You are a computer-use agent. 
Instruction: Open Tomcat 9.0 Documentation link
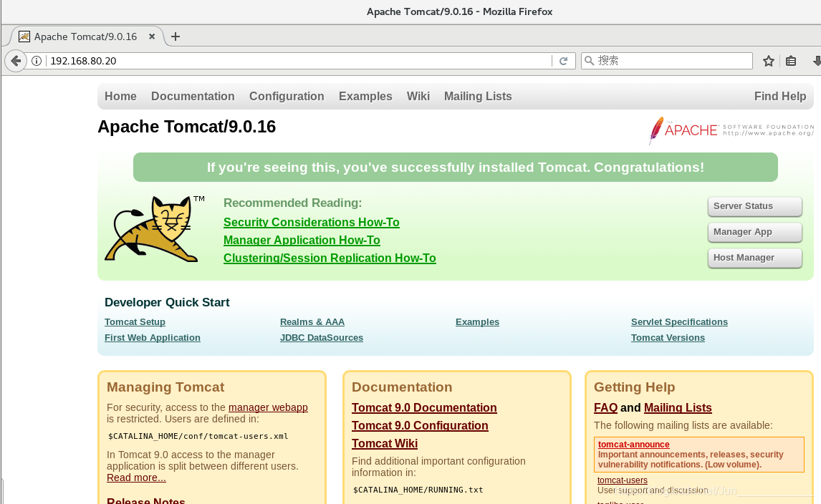tap(424, 407)
